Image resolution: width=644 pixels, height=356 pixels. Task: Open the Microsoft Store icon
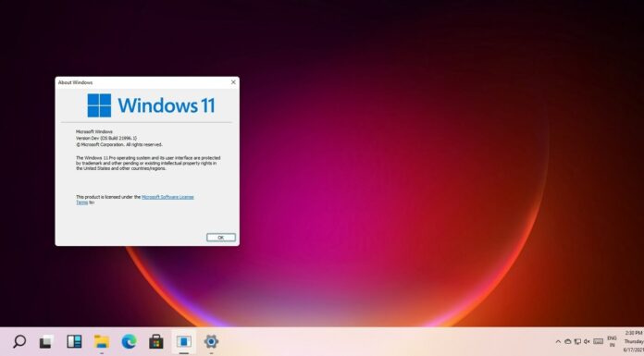(156, 341)
